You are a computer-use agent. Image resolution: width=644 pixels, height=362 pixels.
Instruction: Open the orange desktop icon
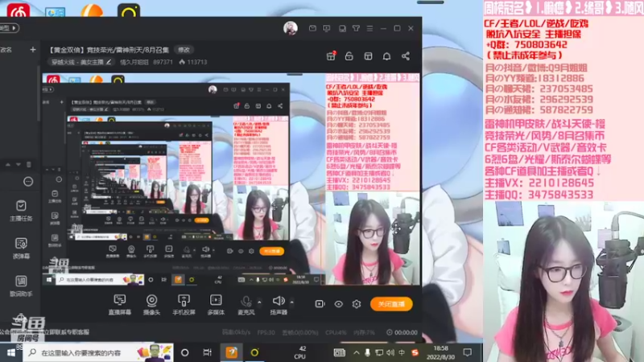click(x=92, y=10)
